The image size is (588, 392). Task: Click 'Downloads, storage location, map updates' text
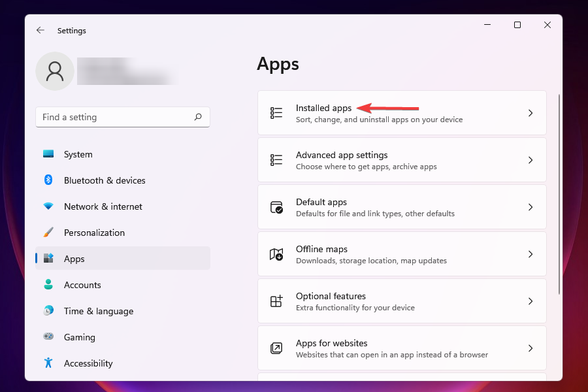(x=371, y=261)
